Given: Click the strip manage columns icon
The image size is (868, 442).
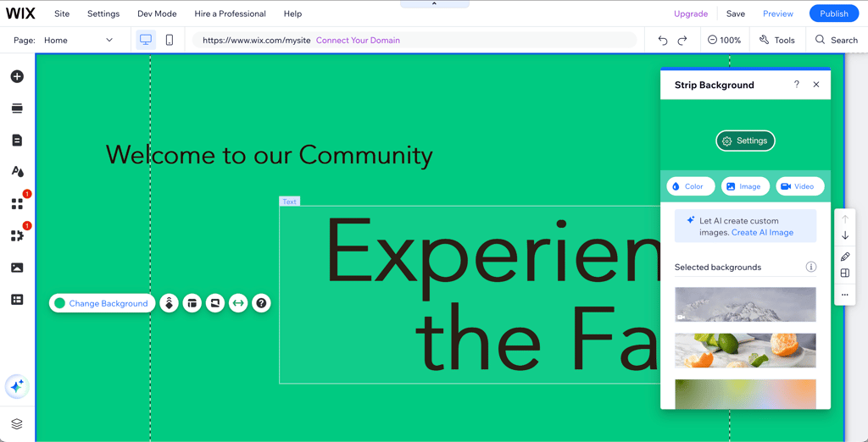Looking at the screenshot, I should point(215,303).
